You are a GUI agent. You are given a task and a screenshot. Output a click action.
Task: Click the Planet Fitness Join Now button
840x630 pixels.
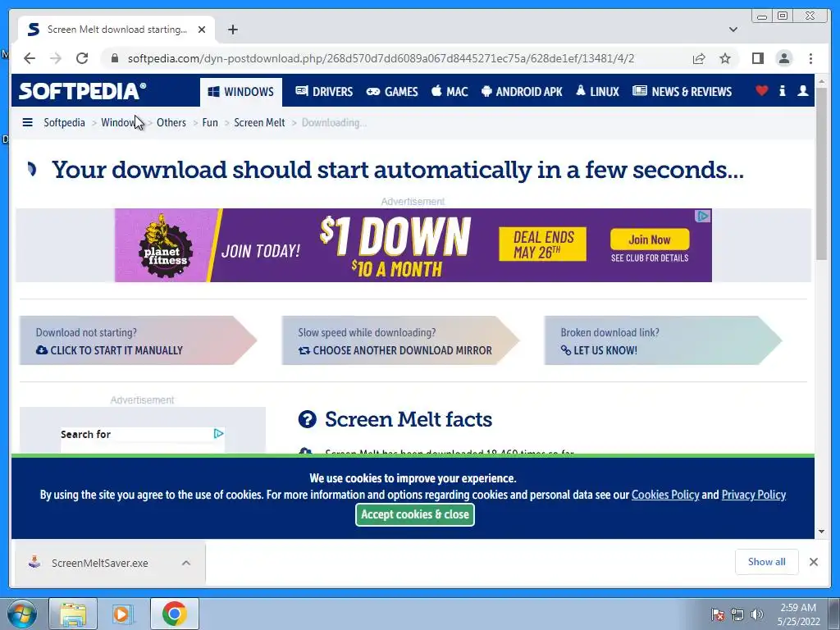coord(650,240)
